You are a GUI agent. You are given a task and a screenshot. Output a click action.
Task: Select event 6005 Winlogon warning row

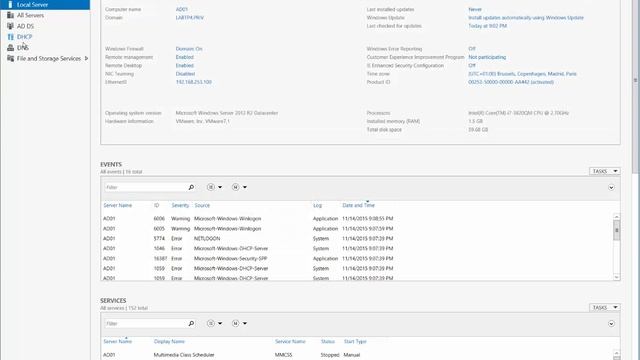(357, 229)
